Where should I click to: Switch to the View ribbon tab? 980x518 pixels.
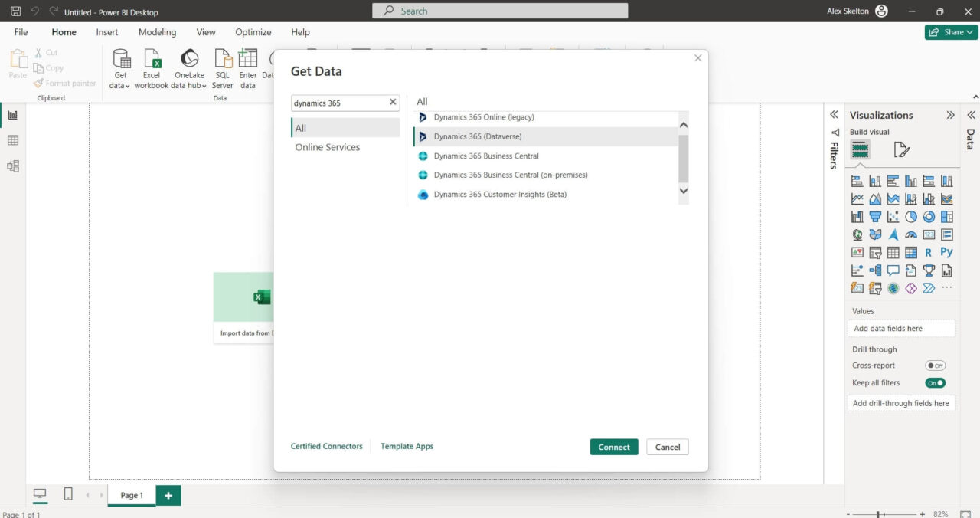(x=206, y=32)
